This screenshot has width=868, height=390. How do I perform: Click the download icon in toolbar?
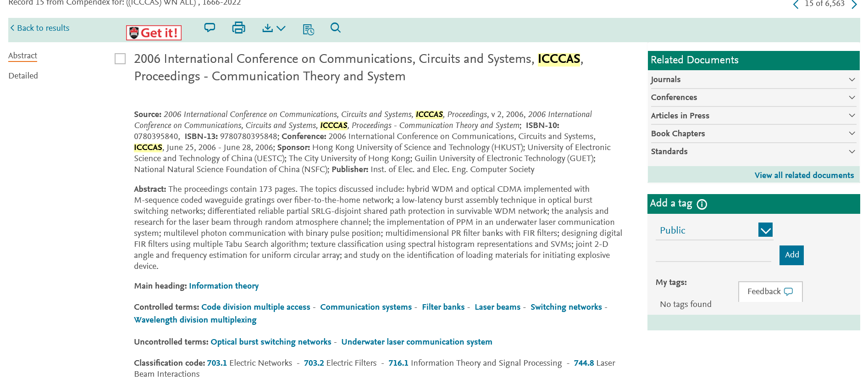(267, 28)
